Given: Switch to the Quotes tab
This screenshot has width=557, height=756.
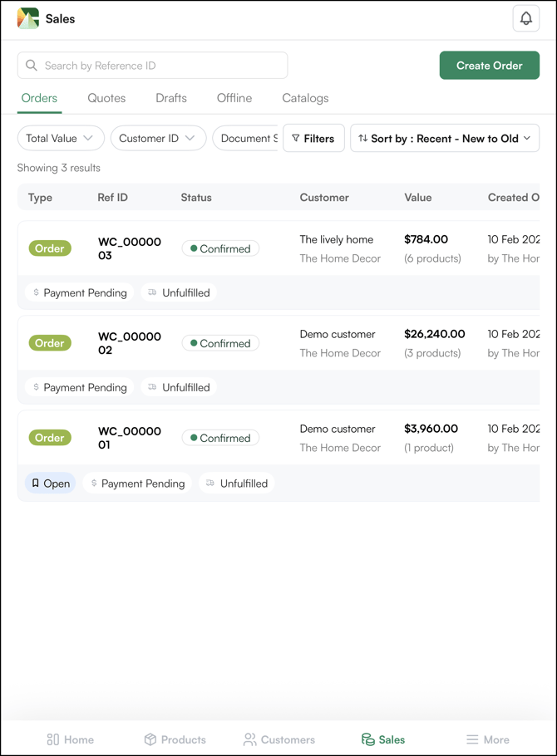Looking at the screenshot, I should tap(106, 98).
